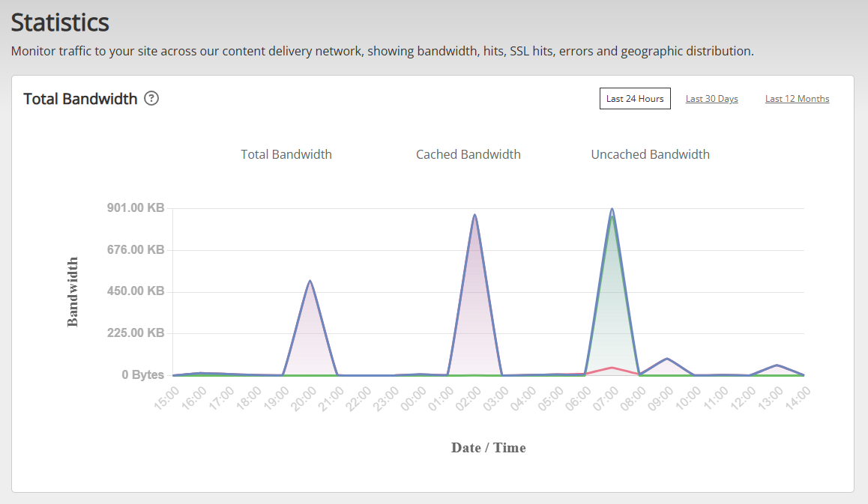Image resolution: width=868 pixels, height=504 pixels.
Task: Switch to Last 12 Months
Action: (797, 98)
